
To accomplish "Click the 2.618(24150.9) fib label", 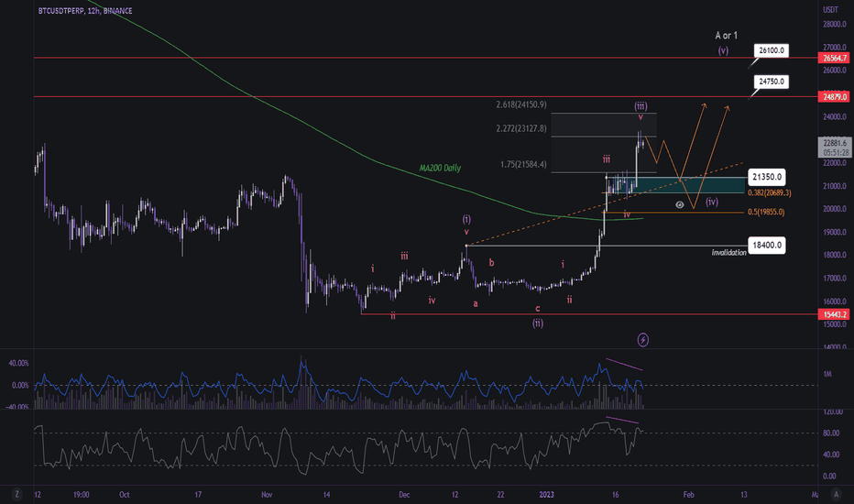I will [521, 104].
